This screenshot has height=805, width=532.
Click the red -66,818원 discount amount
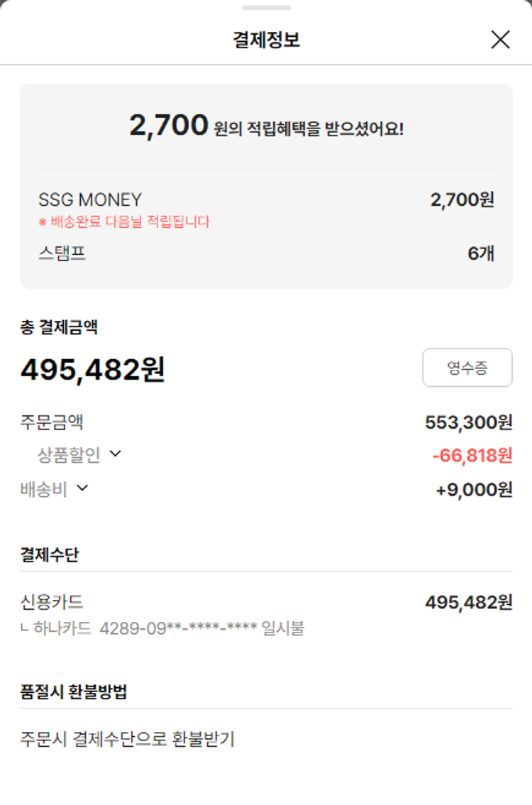[x=472, y=455]
